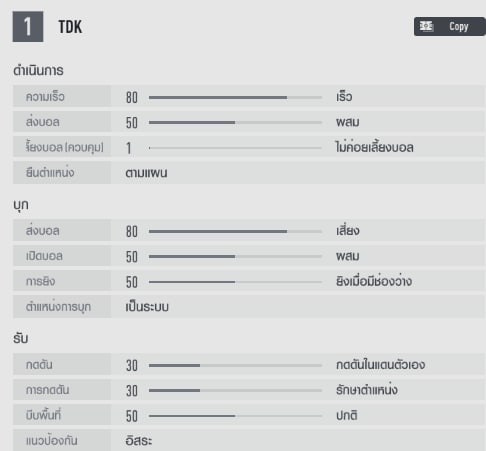Click the รับ section heading
This screenshot has height=451, width=486.
click(20, 338)
